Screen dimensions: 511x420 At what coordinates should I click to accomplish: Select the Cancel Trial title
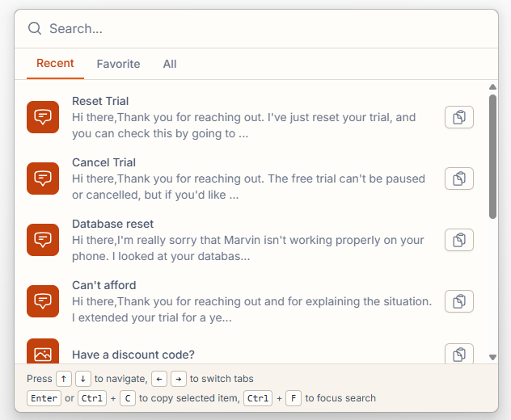click(103, 162)
